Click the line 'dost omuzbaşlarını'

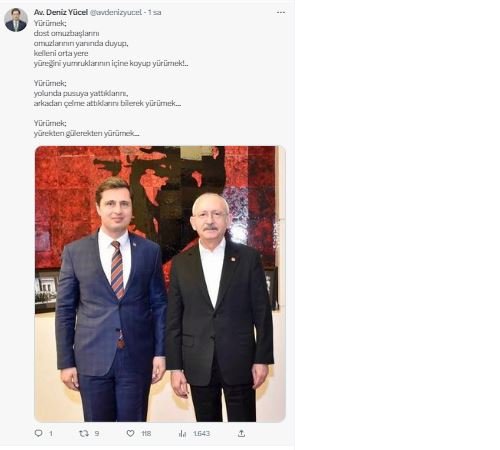tap(66, 33)
